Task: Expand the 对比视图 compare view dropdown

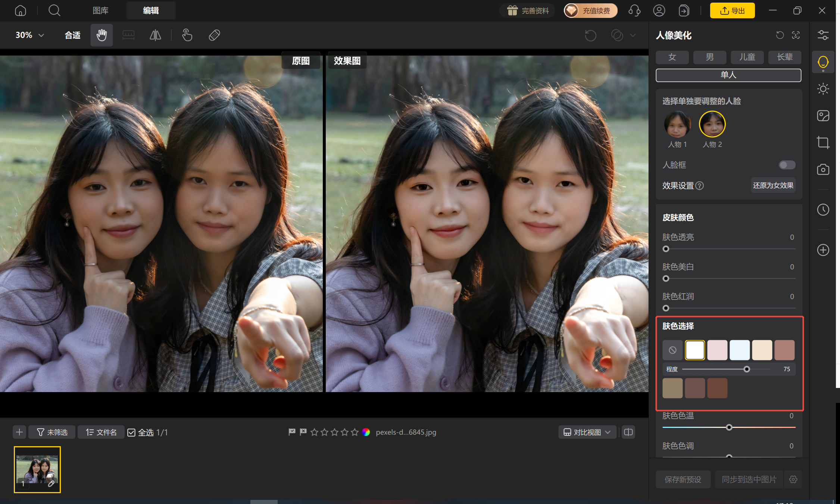Action: click(x=587, y=432)
